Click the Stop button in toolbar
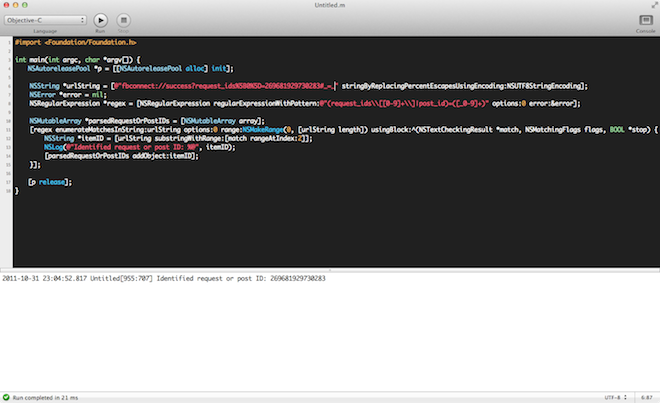The width and height of the screenshot is (660, 403). 123,20
